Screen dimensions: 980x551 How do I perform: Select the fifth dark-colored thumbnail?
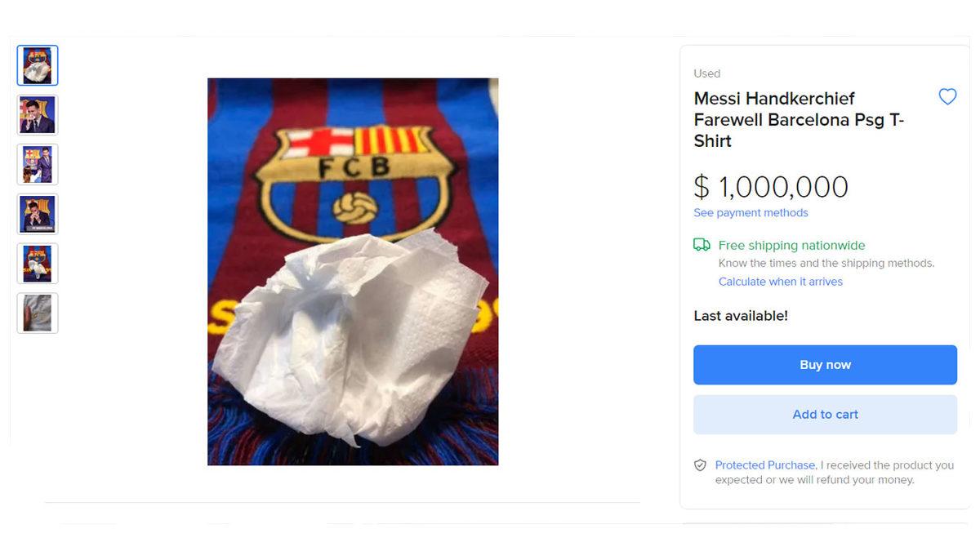(x=37, y=264)
